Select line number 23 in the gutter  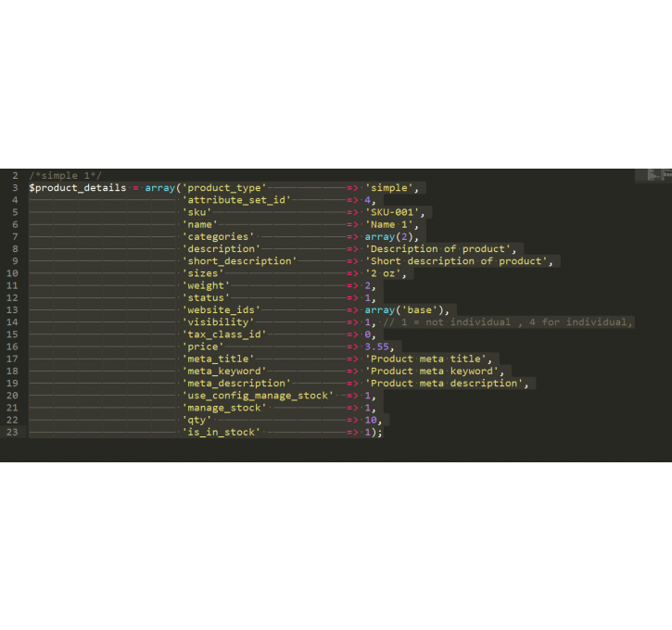tap(12, 432)
